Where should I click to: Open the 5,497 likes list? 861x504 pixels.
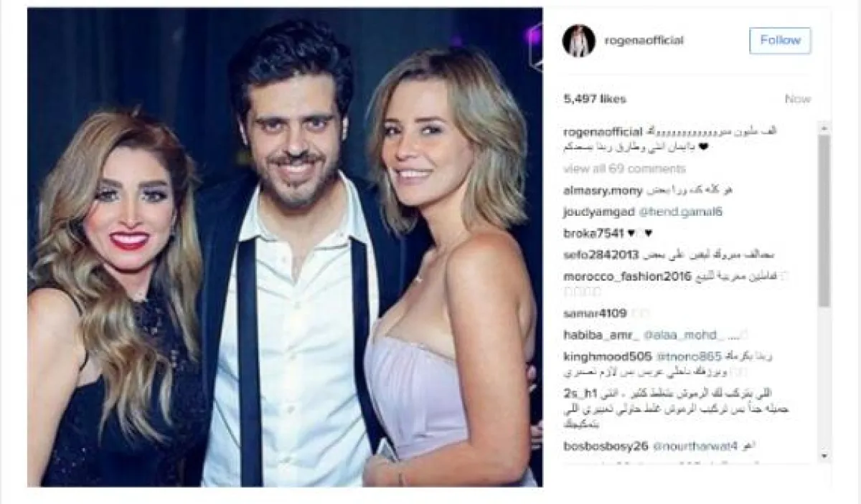tap(594, 99)
